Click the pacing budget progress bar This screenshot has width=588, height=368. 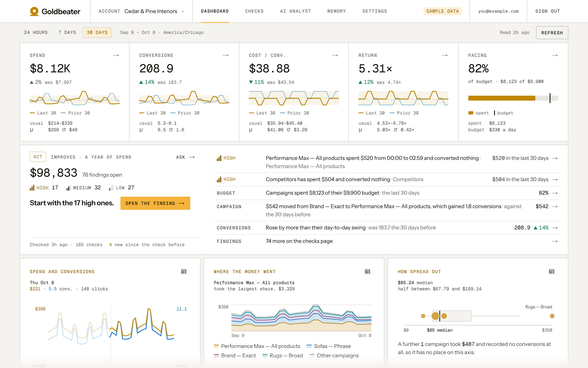click(513, 98)
